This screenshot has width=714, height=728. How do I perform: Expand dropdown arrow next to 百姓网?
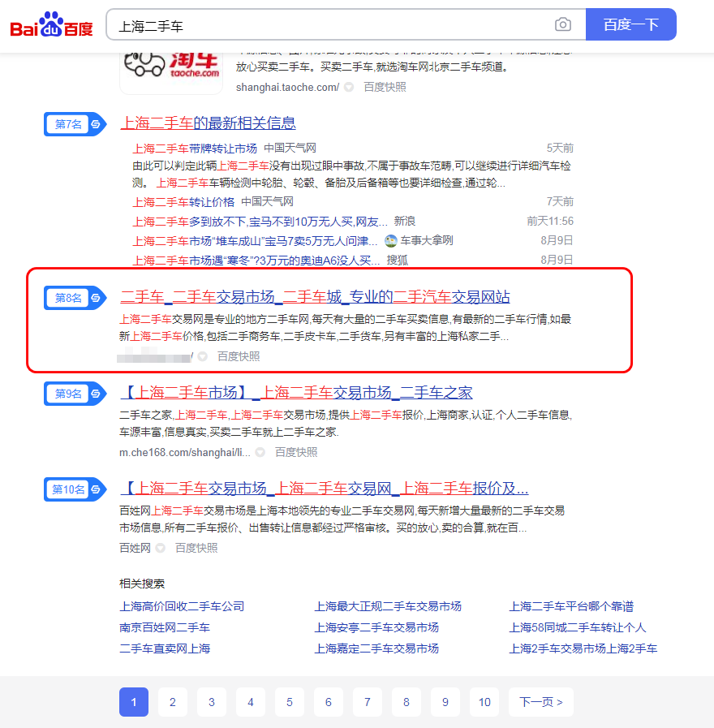tap(161, 548)
